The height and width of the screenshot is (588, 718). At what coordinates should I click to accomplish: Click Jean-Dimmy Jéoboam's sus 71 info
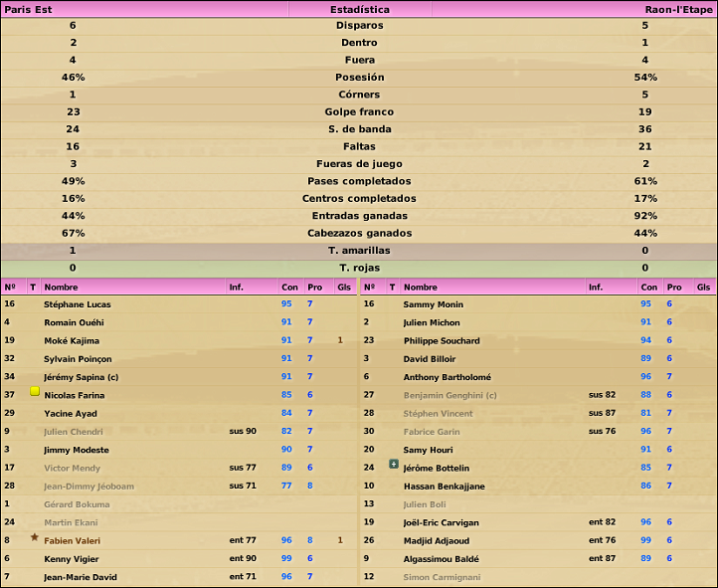pyautogui.click(x=243, y=486)
